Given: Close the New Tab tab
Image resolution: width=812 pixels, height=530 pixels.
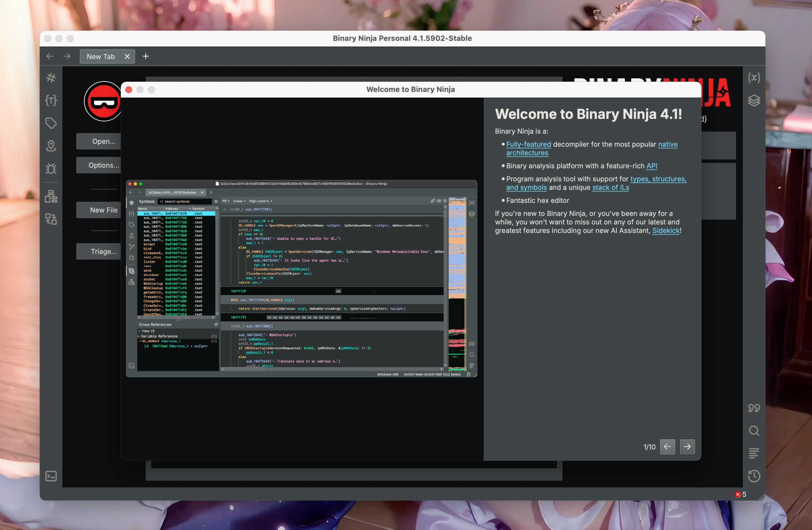Looking at the screenshot, I should pos(127,57).
